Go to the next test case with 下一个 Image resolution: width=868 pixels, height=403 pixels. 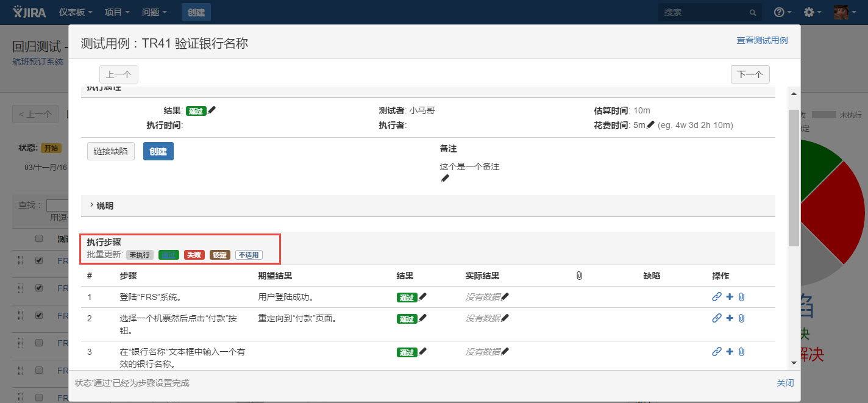point(750,74)
